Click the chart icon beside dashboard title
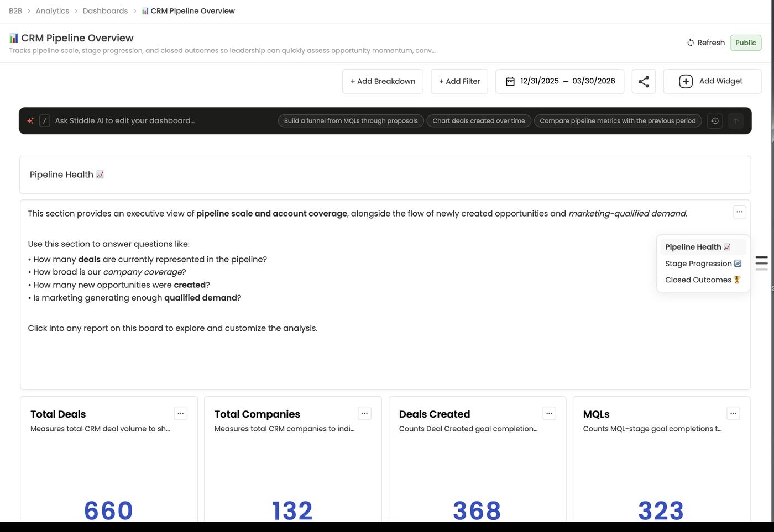The image size is (774, 532). (x=14, y=38)
